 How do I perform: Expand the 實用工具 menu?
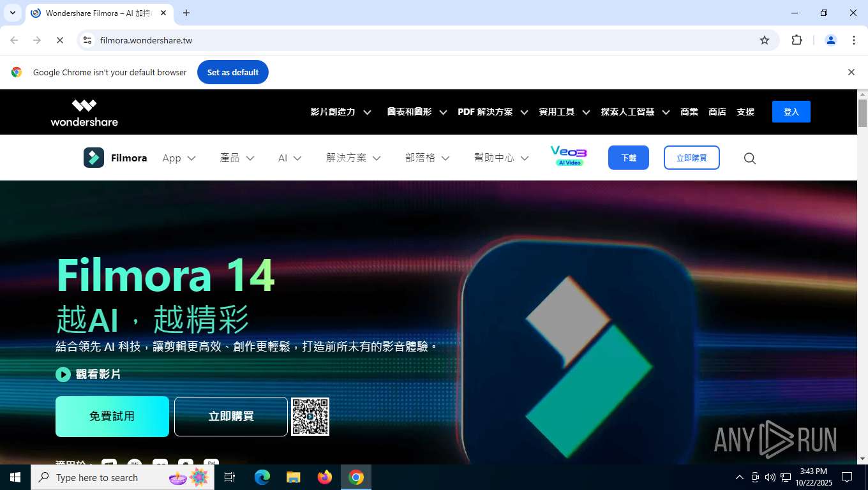pyautogui.click(x=564, y=112)
